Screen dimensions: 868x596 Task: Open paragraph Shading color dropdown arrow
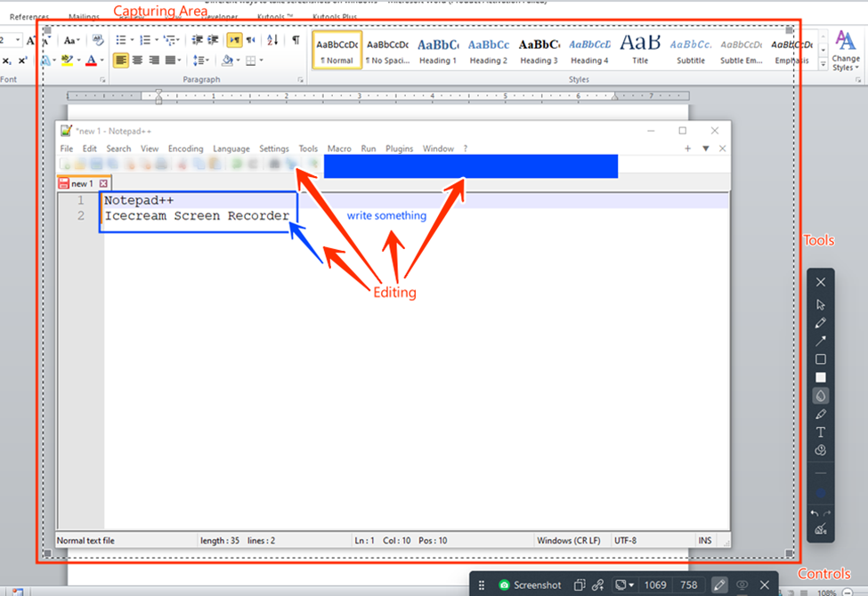[238, 60]
